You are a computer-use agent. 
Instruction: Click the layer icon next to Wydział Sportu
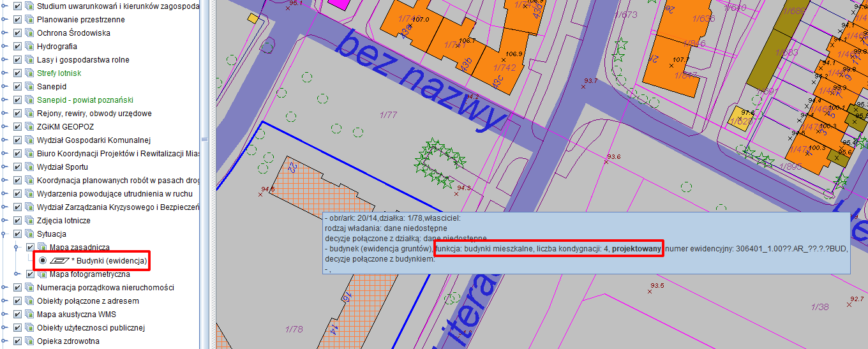[29, 167]
